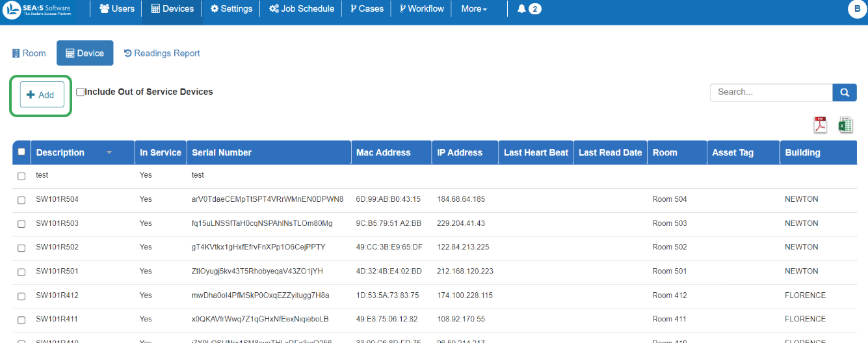Click Mac Address 6D:99:AB:B0:43:15

(388, 199)
